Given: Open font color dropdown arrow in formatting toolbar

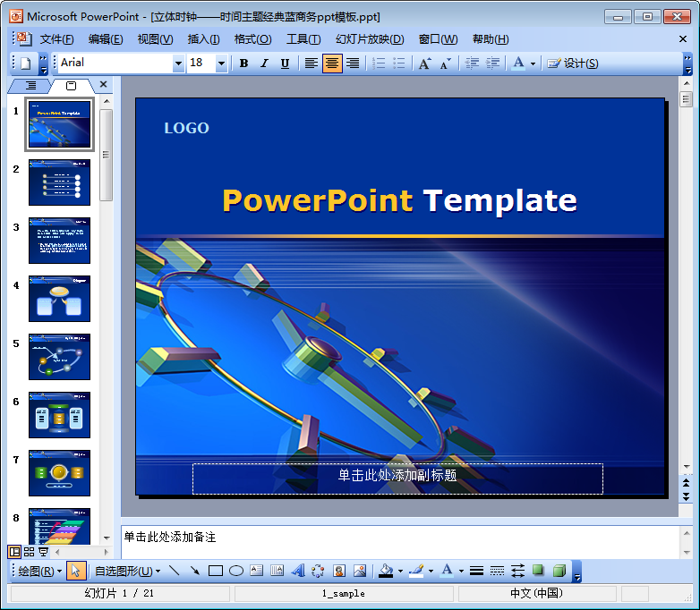Looking at the screenshot, I should (x=533, y=64).
